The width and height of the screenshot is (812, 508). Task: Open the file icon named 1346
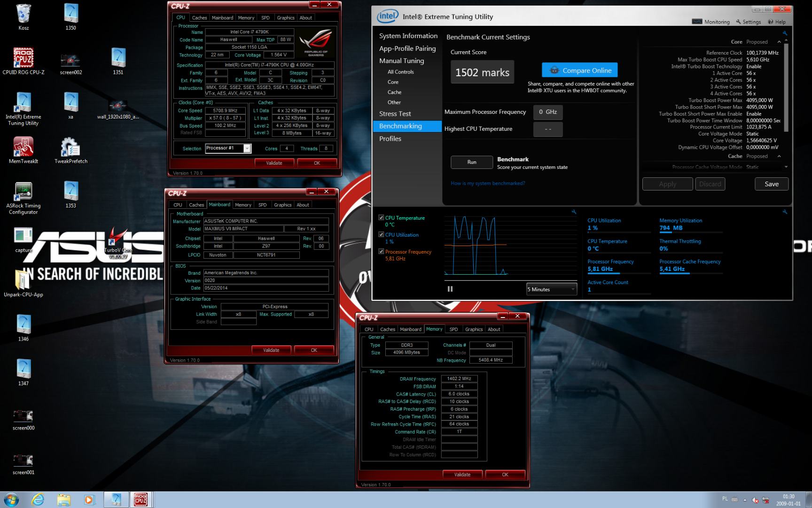(x=23, y=327)
